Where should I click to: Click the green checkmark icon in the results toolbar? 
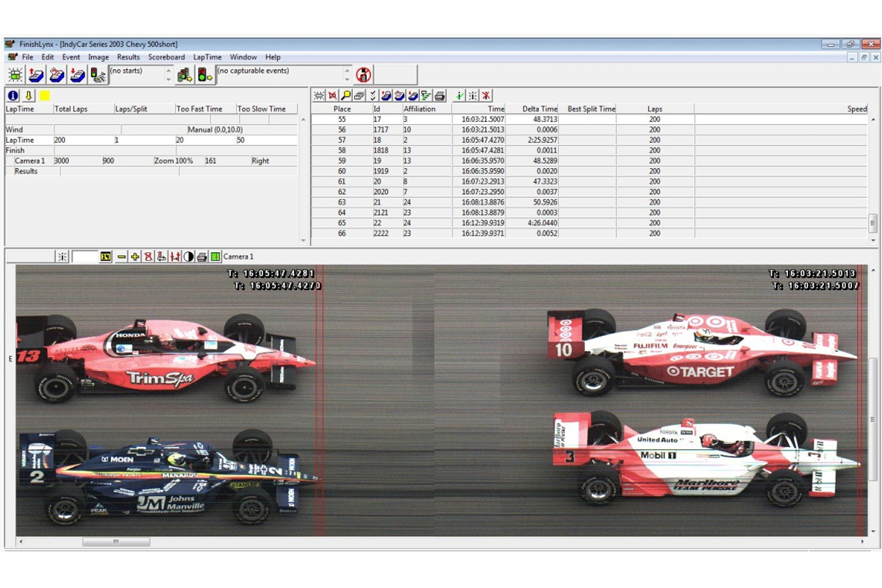click(x=459, y=96)
